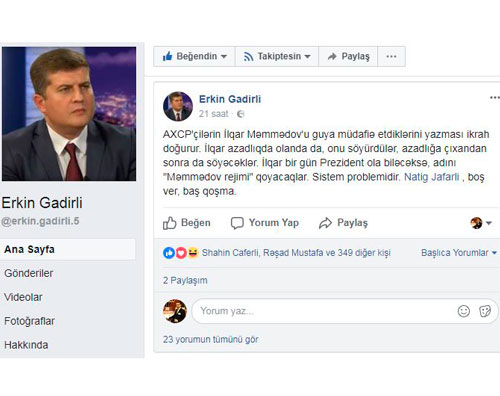Click the RSS feed icon on Takiptesin
The image size is (500, 396).
coord(248,57)
